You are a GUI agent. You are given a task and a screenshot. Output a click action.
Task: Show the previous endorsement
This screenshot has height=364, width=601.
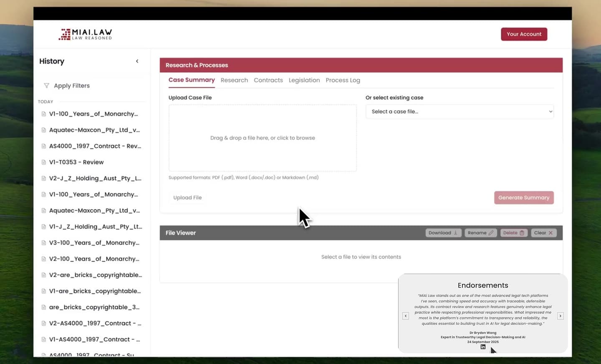click(x=405, y=316)
